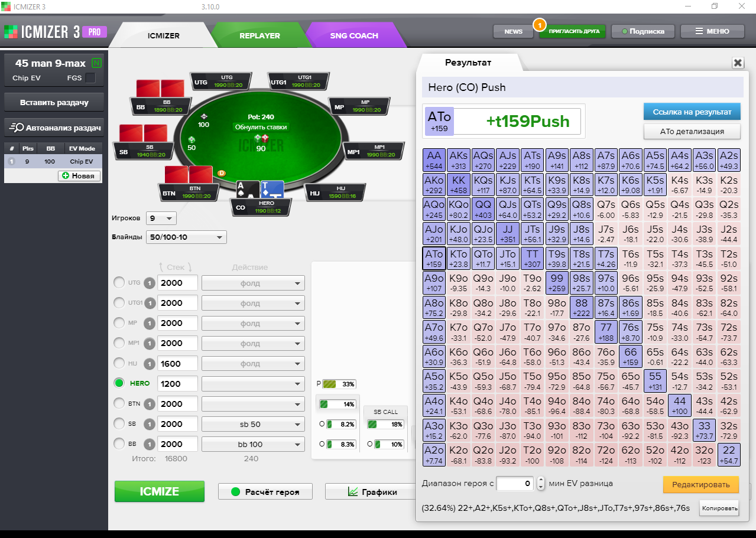Viewport: 756px width, 538px height.
Task: Open the NEWS section
Action: (513, 31)
